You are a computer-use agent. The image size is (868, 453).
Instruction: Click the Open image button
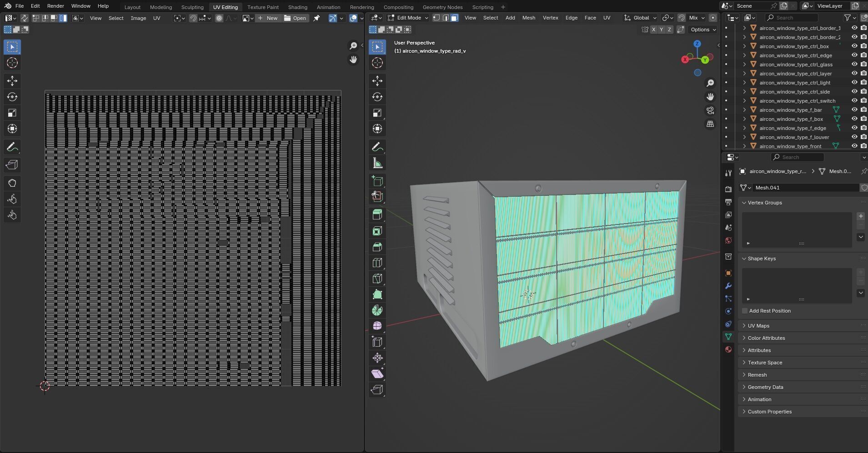tap(295, 18)
